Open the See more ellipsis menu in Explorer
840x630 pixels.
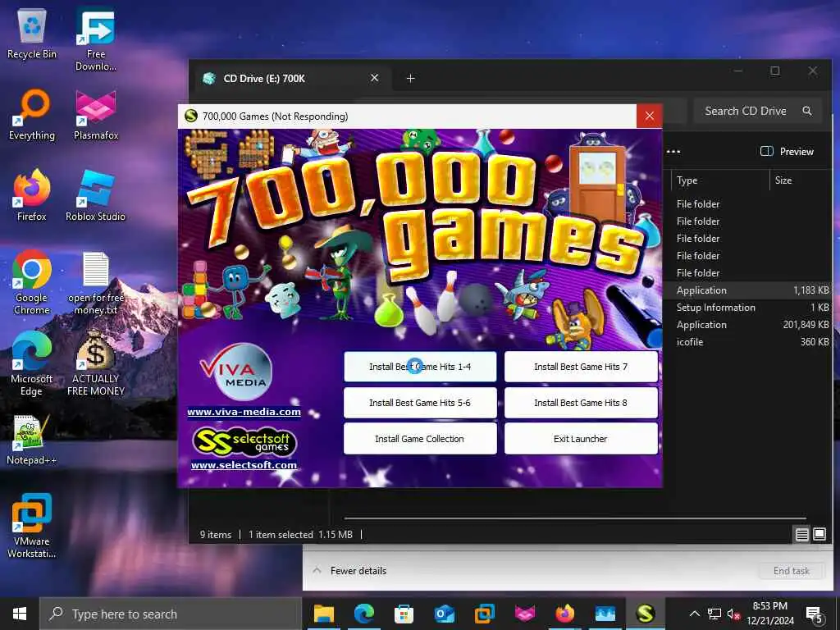(673, 152)
